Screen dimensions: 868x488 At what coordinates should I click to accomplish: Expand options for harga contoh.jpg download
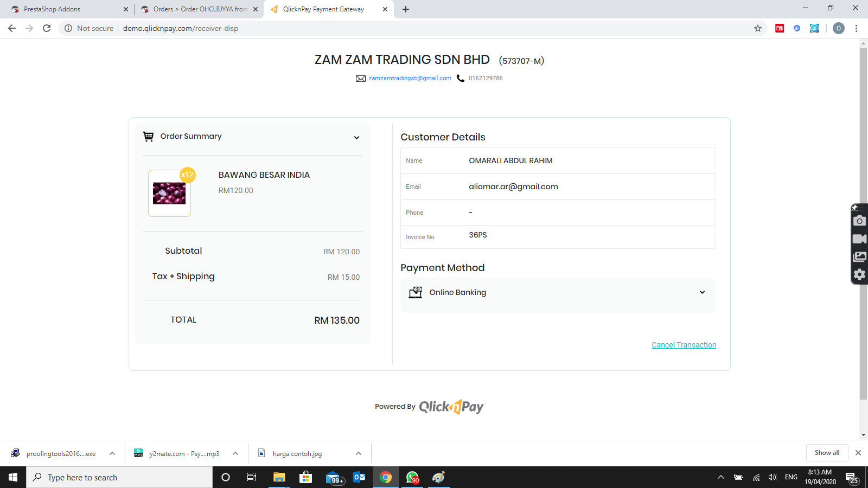359,453
